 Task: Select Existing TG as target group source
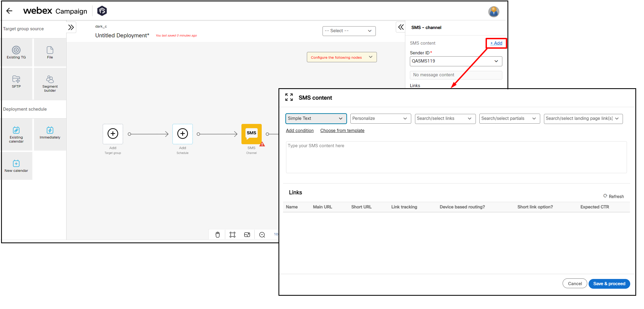pyautogui.click(x=16, y=52)
